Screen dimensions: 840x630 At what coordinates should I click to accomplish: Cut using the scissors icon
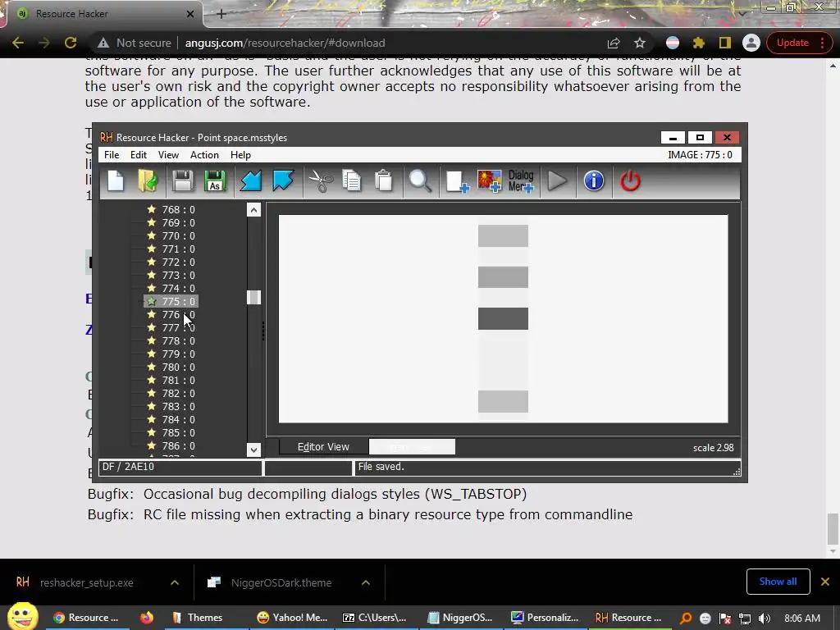coord(321,181)
